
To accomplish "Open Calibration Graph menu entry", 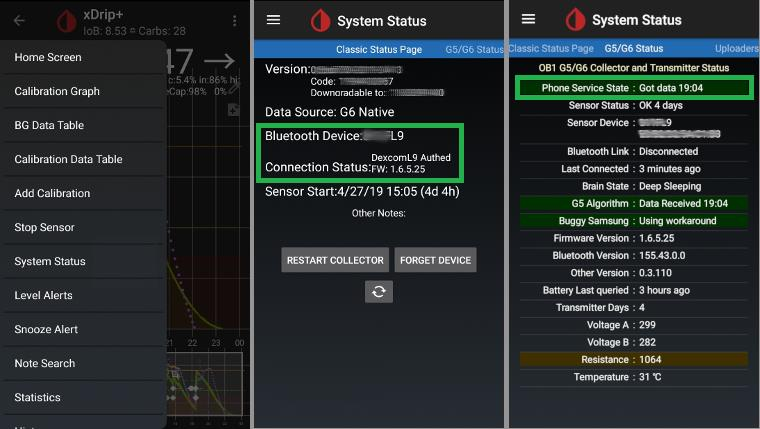I will [83, 91].
